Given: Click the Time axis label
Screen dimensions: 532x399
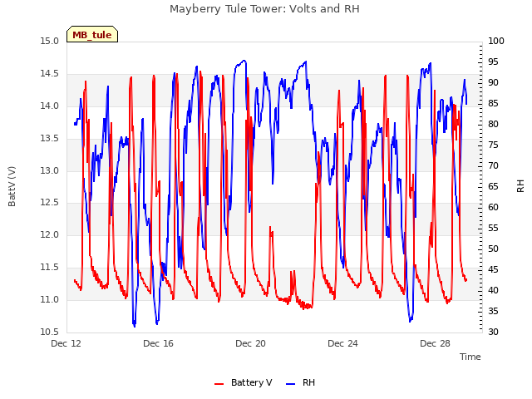Looking at the screenshot, I should (x=470, y=357).
